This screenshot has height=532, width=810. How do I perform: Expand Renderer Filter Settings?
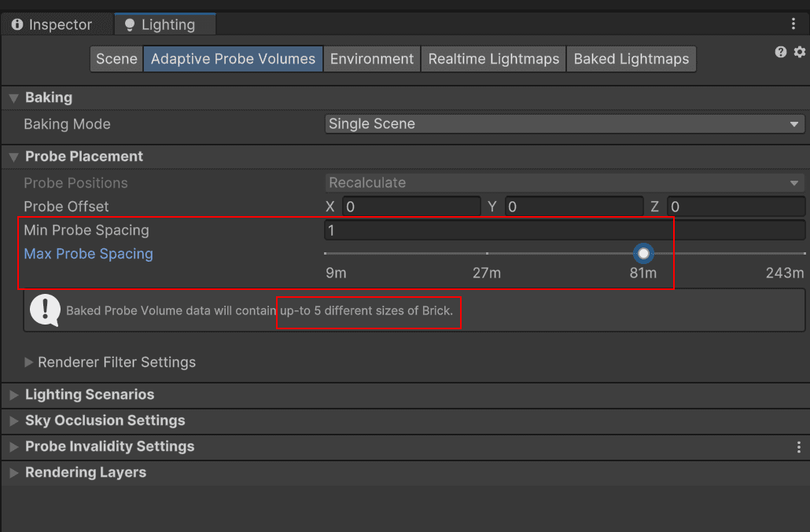28,362
